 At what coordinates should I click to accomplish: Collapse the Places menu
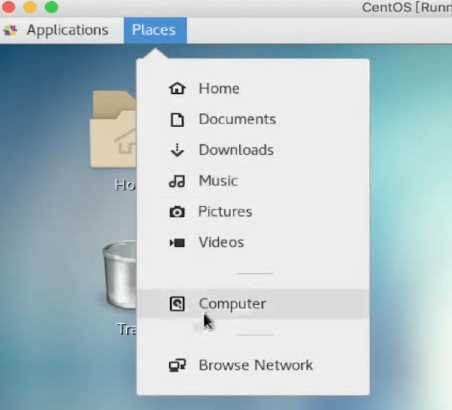155,30
